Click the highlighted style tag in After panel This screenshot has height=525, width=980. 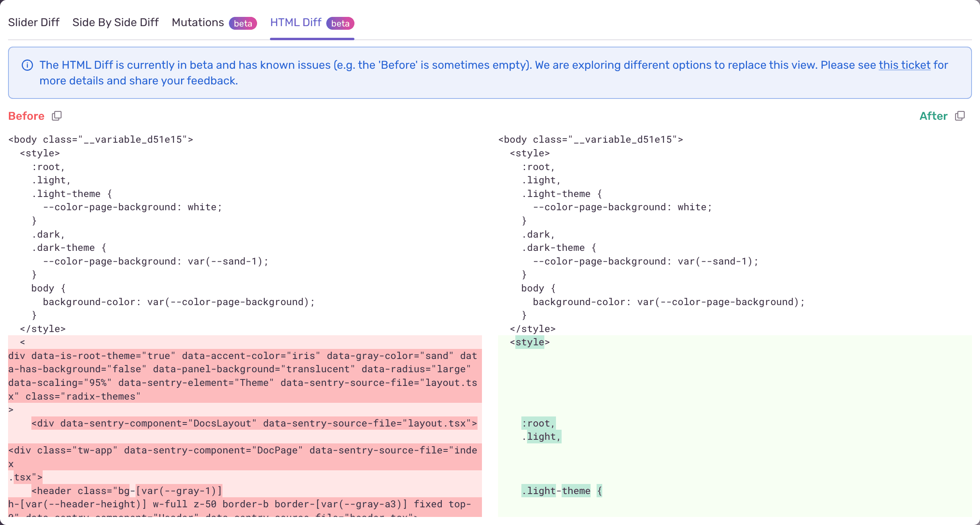[x=529, y=342]
